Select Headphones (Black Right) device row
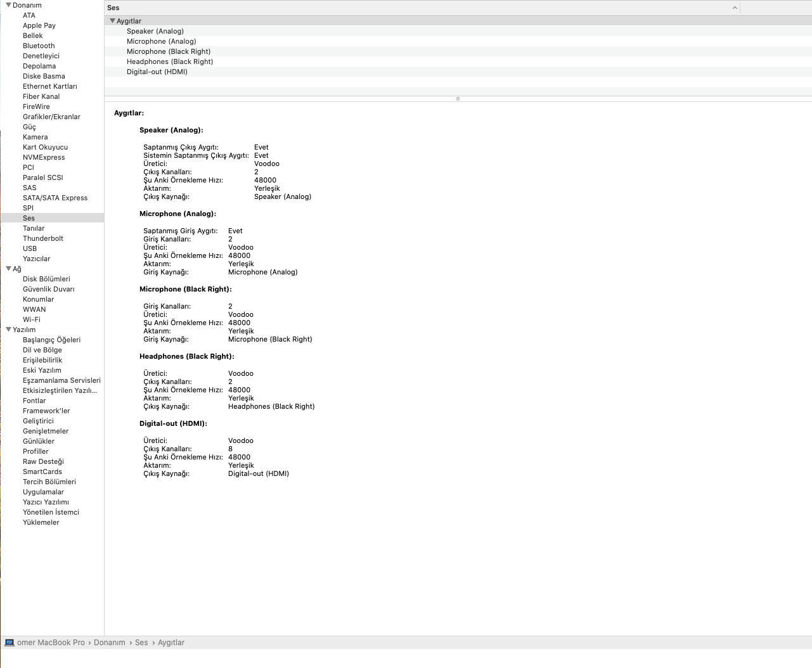 pyautogui.click(x=170, y=61)
